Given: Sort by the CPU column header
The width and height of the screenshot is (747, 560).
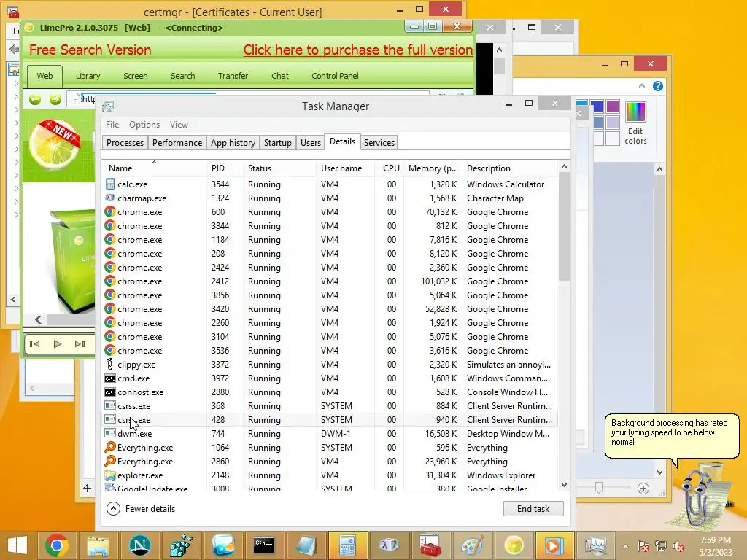Looking at the screenshot, I should 391,168.
